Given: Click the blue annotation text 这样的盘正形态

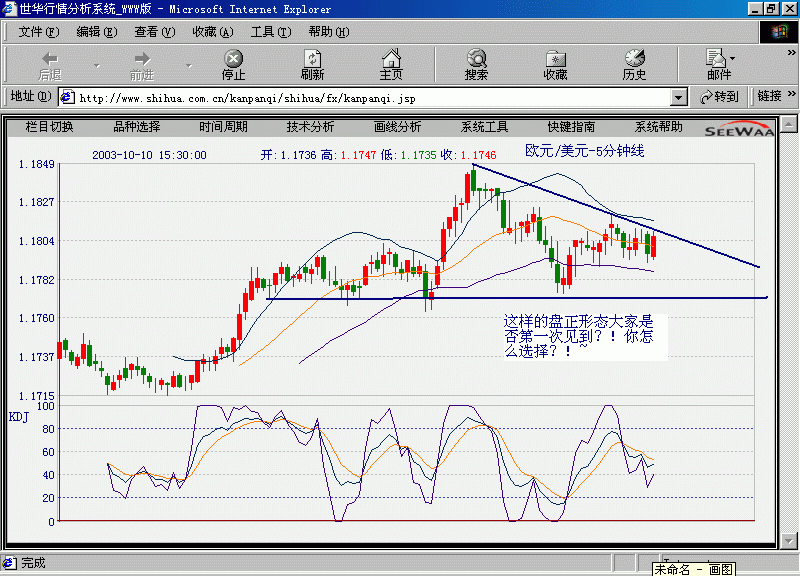Looking at the screenshot, I should tap(556, 322).
